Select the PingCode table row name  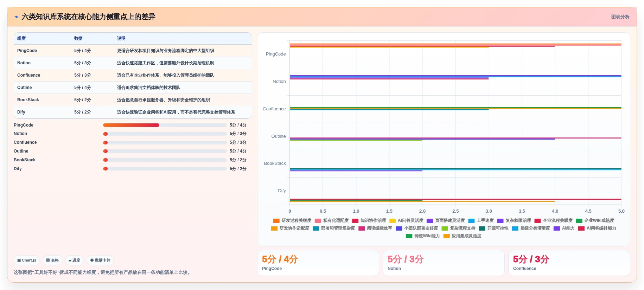27,51
